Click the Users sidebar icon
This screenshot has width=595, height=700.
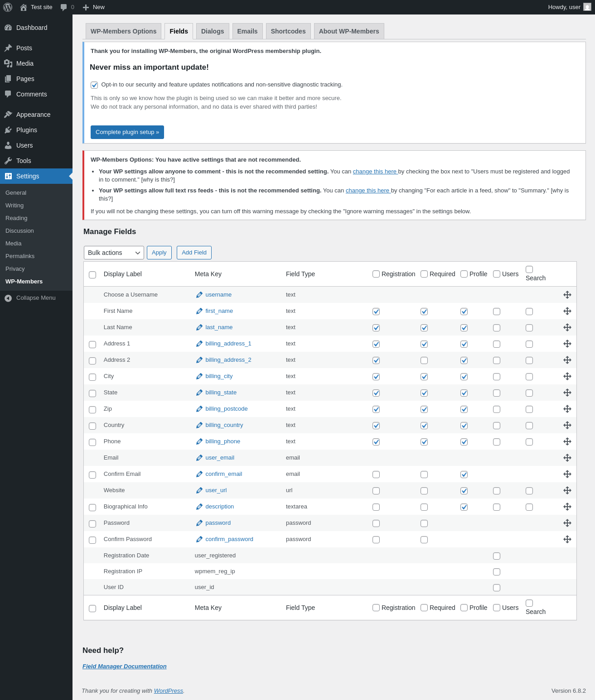pos(8,145)
